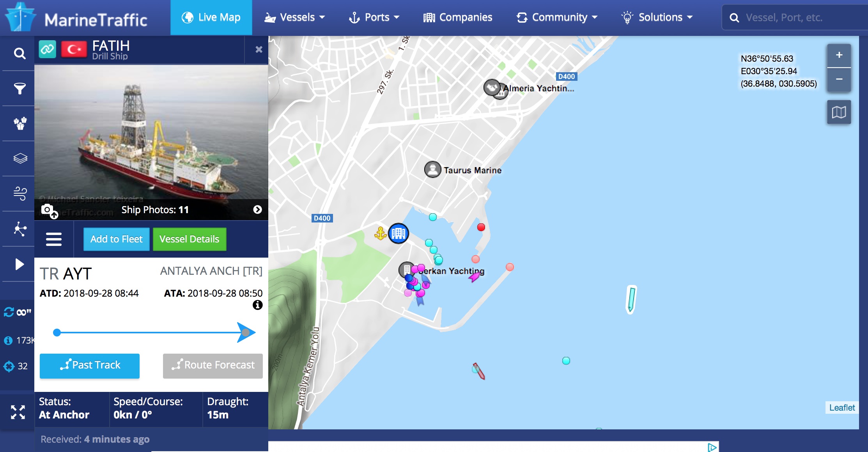
Task: Open the map type selector icon
Action: [839, 112]
